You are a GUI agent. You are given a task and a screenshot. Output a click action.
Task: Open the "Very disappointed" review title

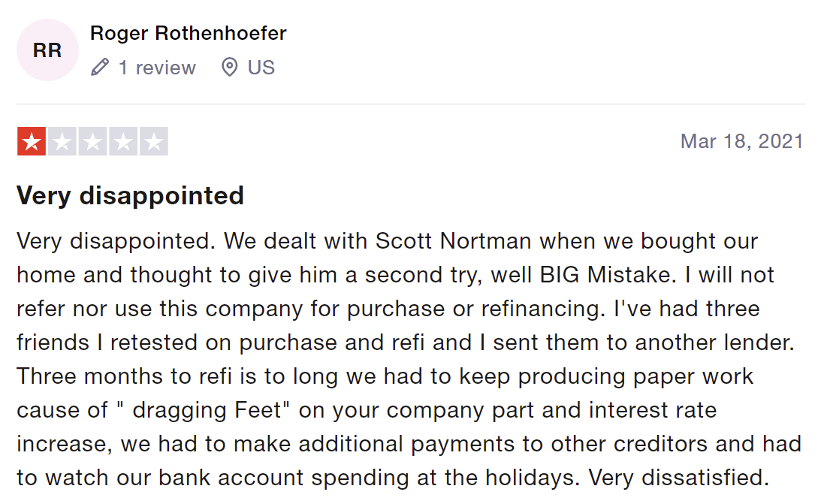coord(130,195)
